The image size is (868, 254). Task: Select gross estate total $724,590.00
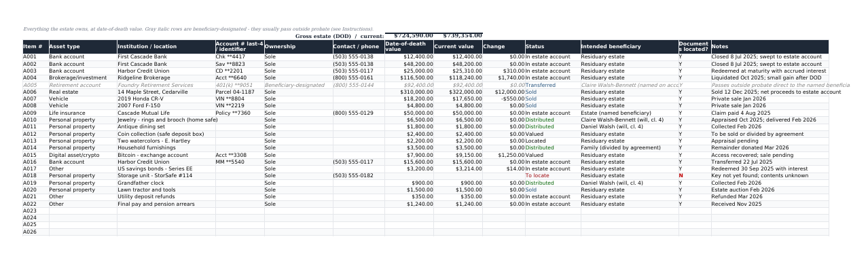pos(409,35)
